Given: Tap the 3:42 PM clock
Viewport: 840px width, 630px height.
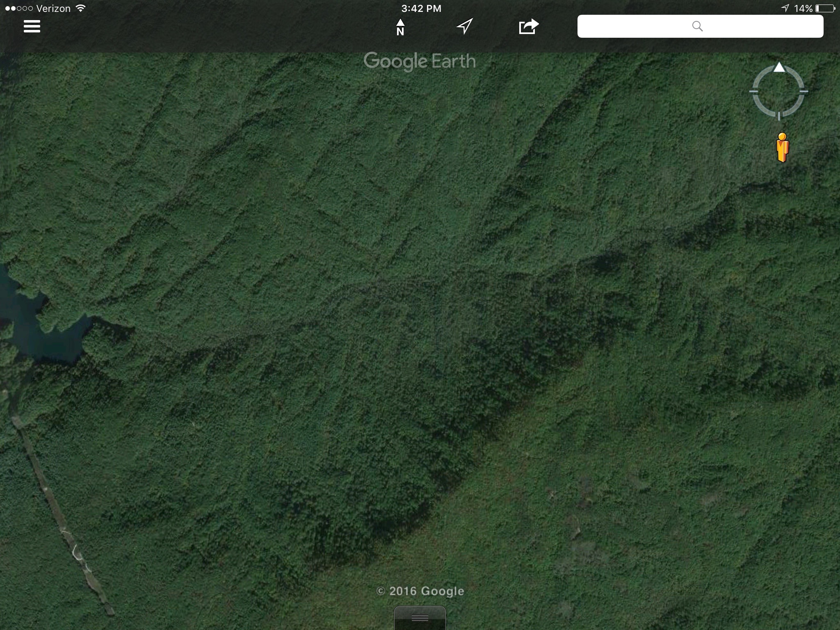Looking at the screenshot, I should (x=421, y=9).
